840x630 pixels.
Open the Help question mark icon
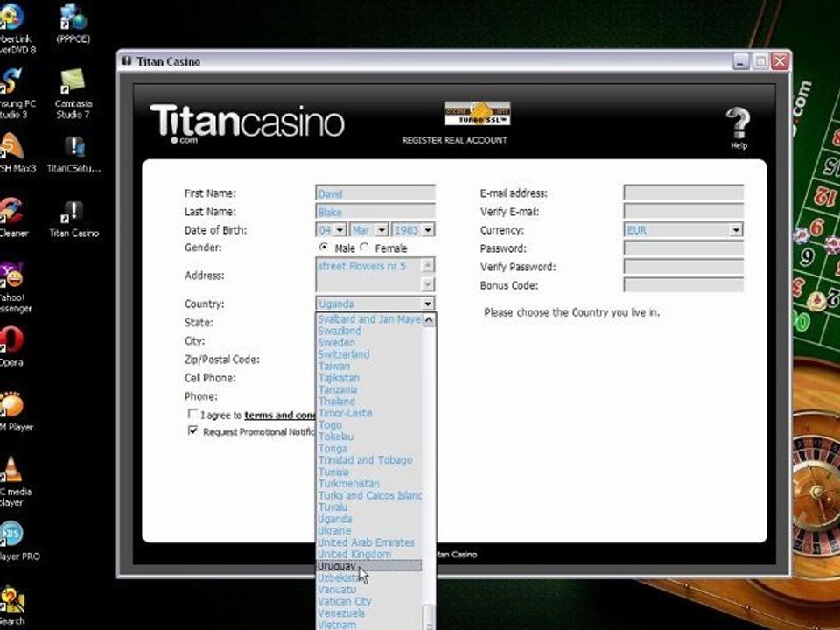(738, 128)
